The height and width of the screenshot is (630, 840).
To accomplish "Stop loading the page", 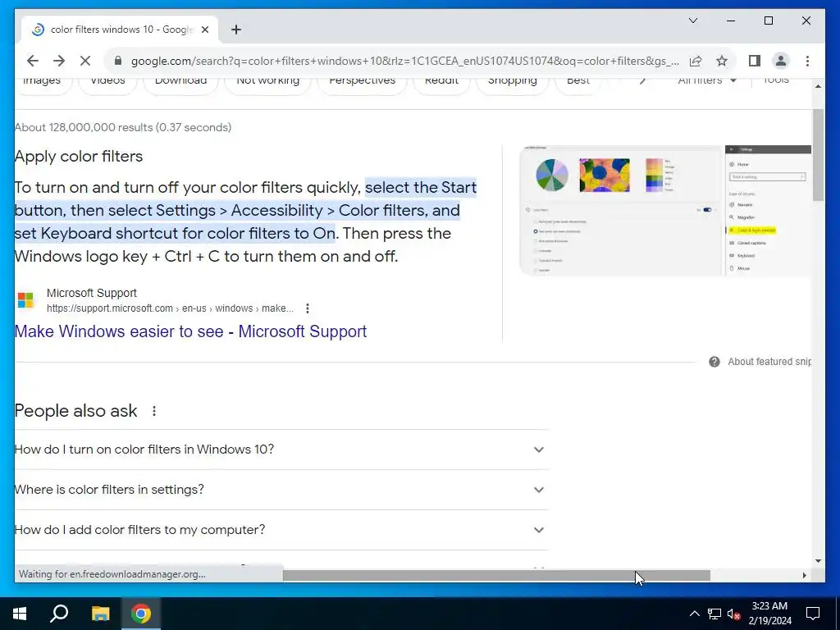I will (85, 61).
